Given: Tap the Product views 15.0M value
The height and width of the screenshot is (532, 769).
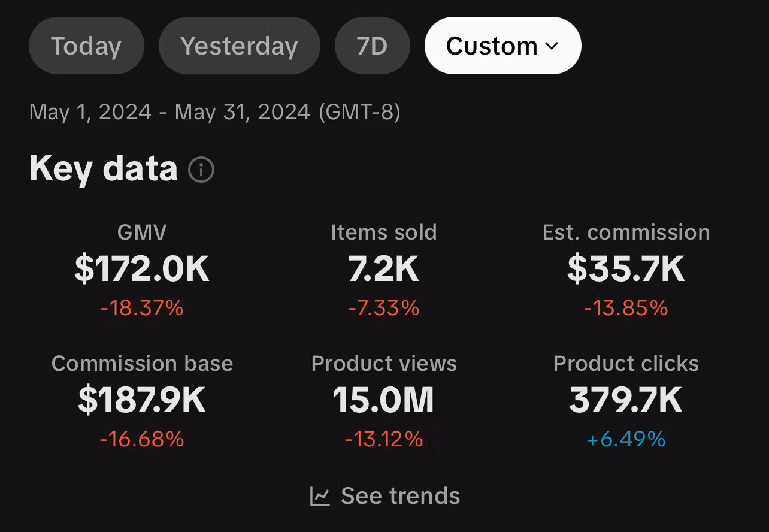Looking at the screenshot, I should (x=384, y=400).
